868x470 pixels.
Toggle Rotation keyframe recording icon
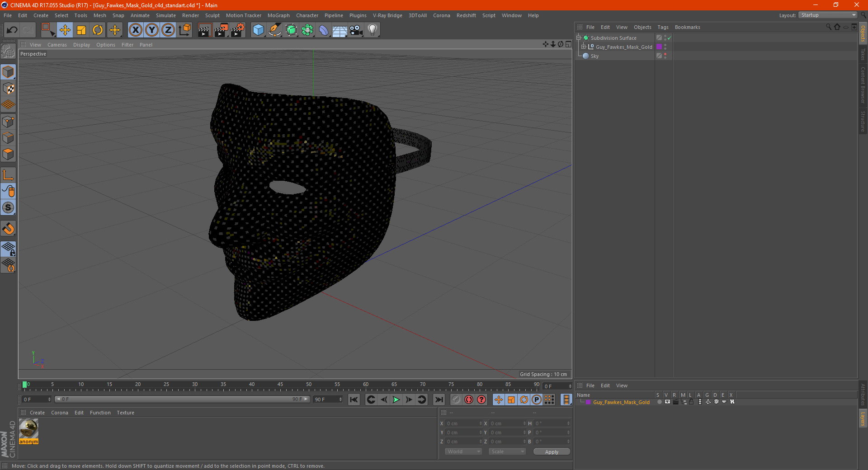[524, 399]
